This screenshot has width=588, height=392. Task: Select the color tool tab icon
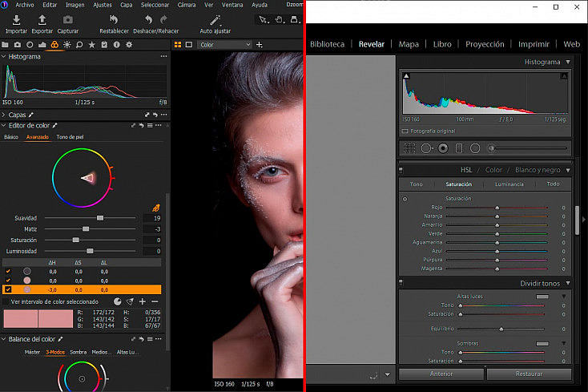(54, 45)
